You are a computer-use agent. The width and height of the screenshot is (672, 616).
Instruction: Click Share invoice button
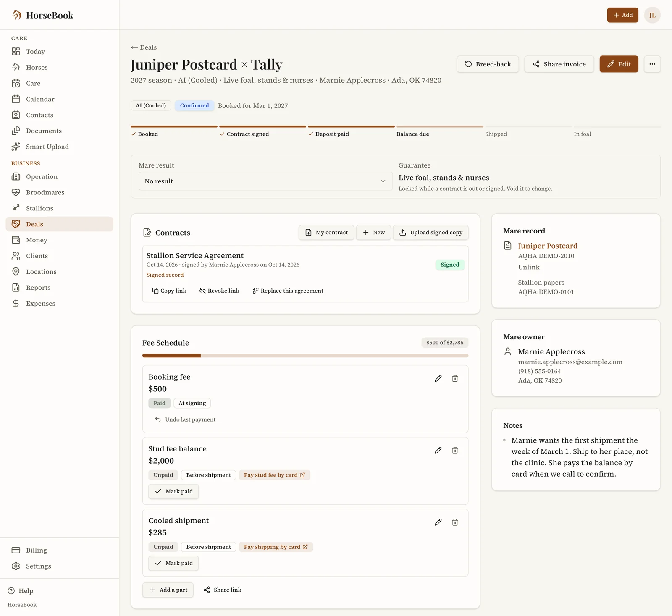click(x=559, y=64)
